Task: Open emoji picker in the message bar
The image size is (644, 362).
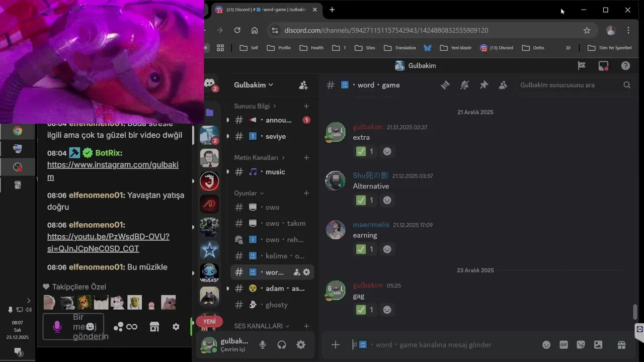Action: coord(546,344)
